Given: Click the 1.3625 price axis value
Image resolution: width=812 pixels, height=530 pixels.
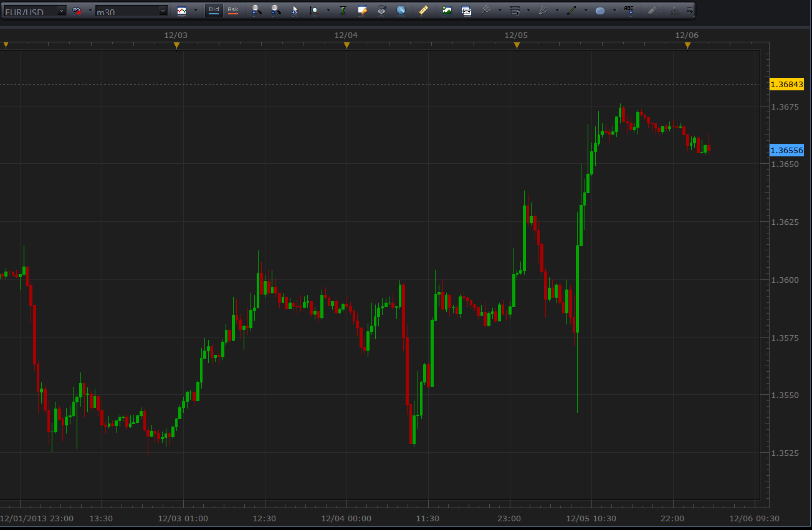Looking at the screenshot, I should (785, 222).
